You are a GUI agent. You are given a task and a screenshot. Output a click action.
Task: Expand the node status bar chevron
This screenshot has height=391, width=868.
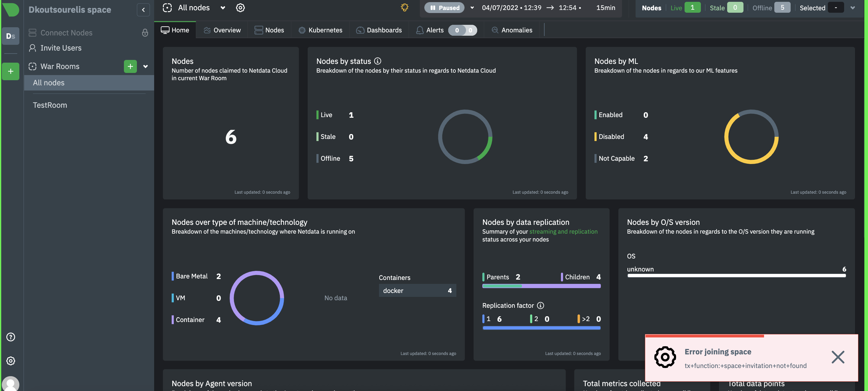pyautogui.click(x=852, y=8)
